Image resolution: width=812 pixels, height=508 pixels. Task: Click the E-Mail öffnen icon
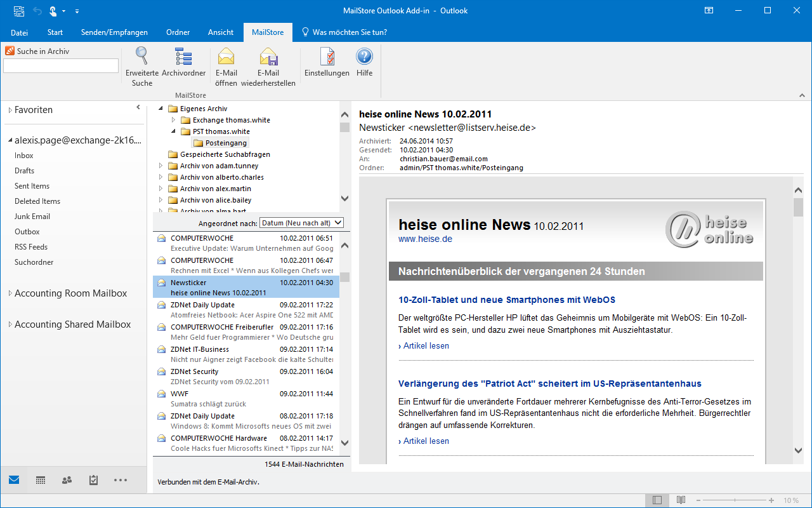pyautogui.click(x=226, y=63)
